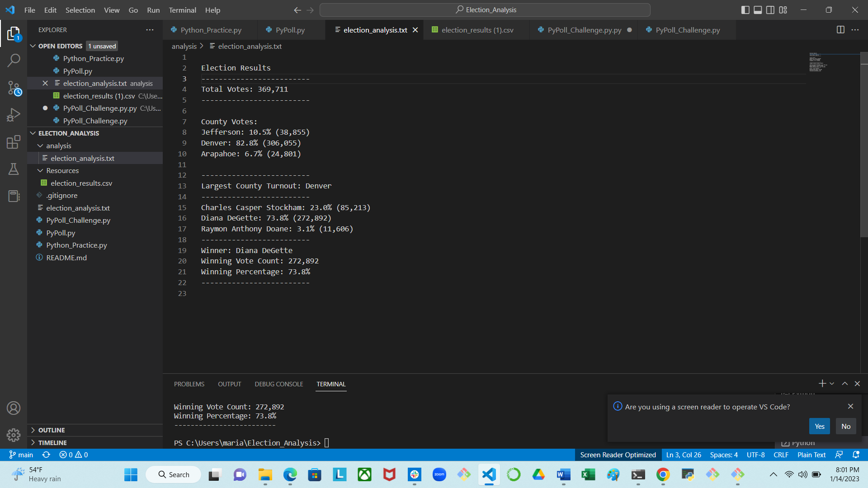Open the Terminal menu
Screen dimensions: 868x488
182,9
